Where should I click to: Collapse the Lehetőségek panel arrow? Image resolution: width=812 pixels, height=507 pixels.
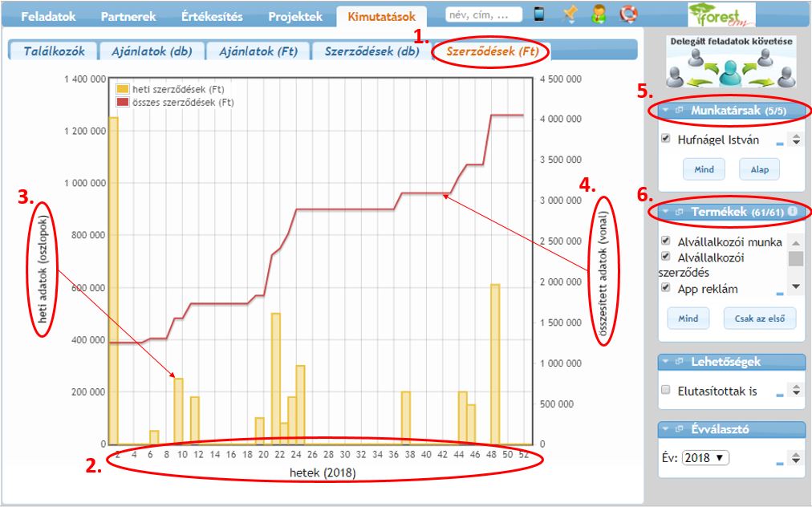pos(666,362)
